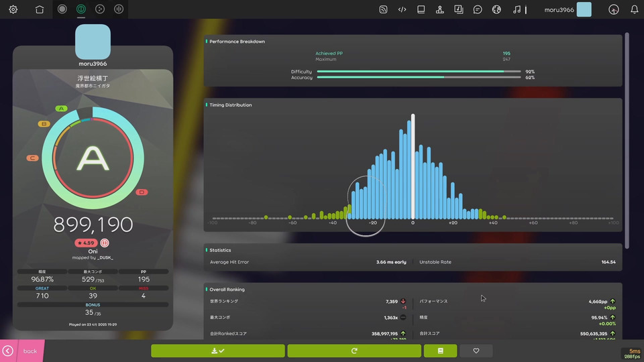Click the world ranking value 7,359
Image resolution: width=644 pixels, height=362 pixels.
tap(392, 301)
